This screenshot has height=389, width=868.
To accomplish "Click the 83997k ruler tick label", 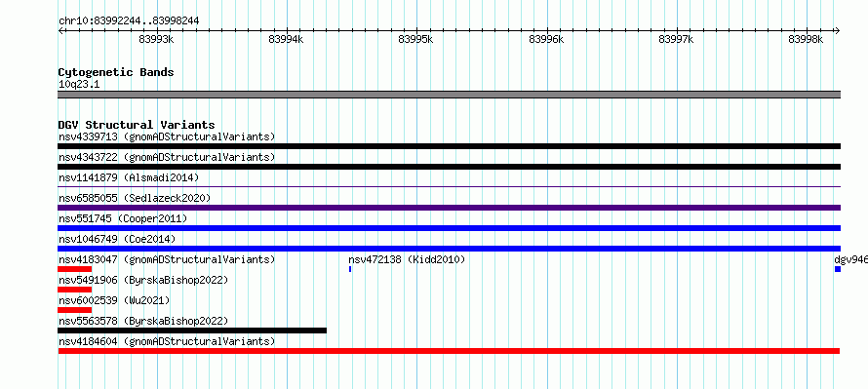I will (x=676, y=39).
